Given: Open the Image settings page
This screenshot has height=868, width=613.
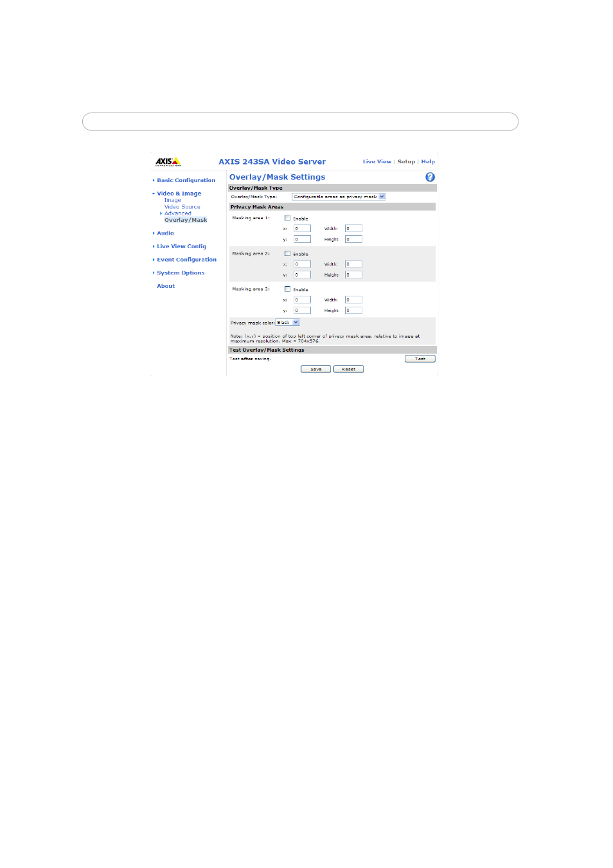Looking at the screenshot, I should click(172, 200).
